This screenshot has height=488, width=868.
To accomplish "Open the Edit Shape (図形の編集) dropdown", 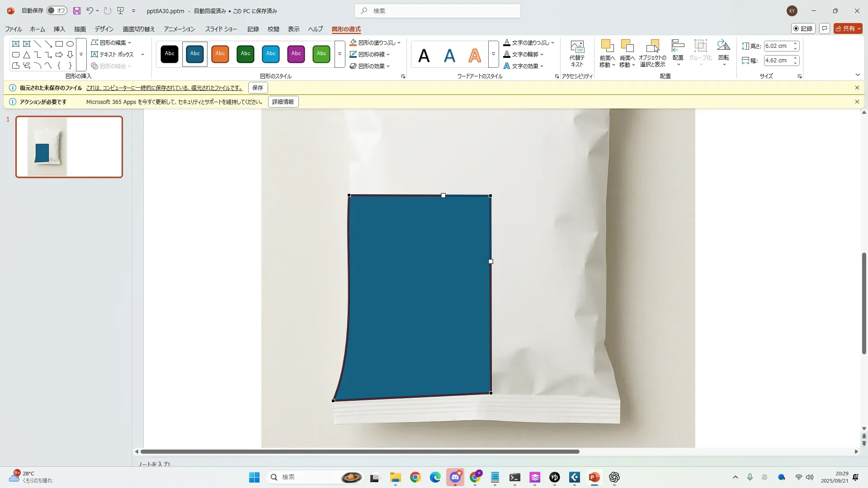I will click(x=112, y=42).
